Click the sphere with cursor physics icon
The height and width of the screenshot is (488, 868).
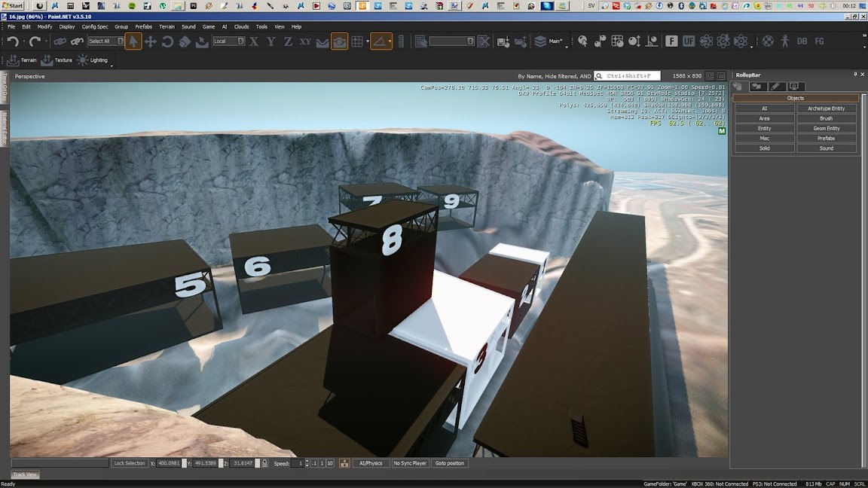click(x=582, y=41)
